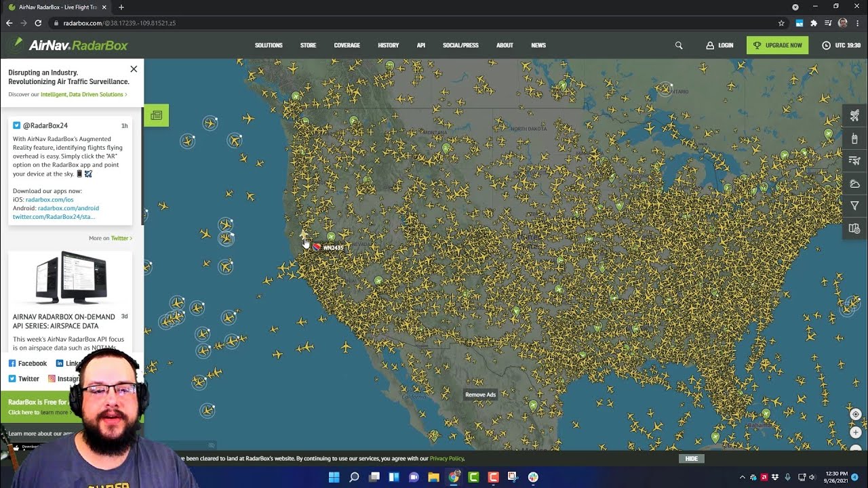The image size is (868, 488).
Task: Open the ABOUT menu item
Action: 505,45
